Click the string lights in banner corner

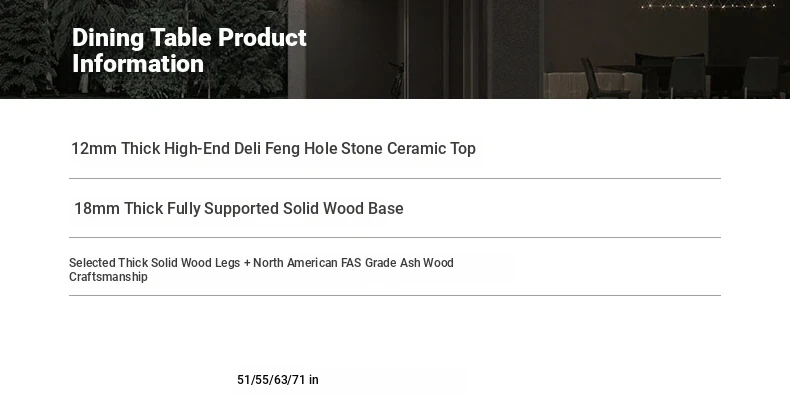pyautogui.click(x=708, y=6)
